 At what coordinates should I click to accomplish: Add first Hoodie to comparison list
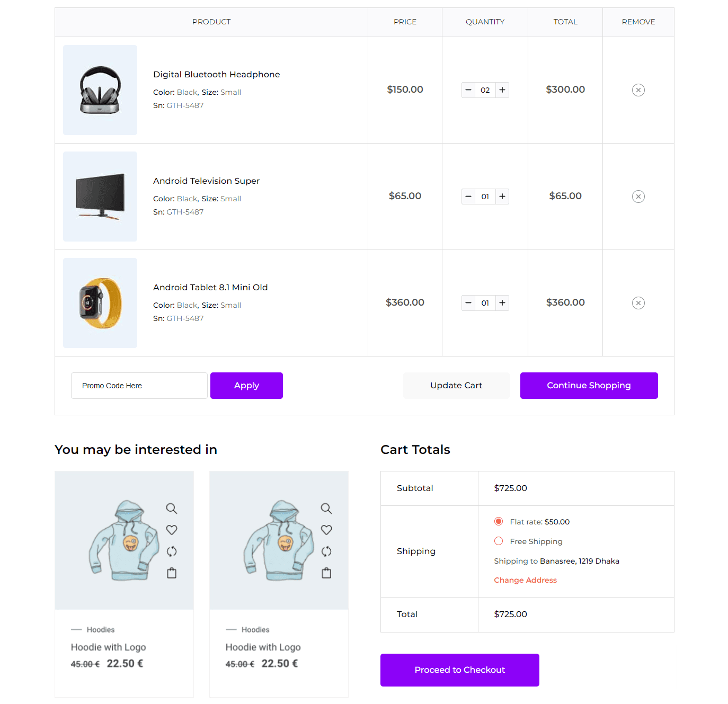(x=171, y=551)
